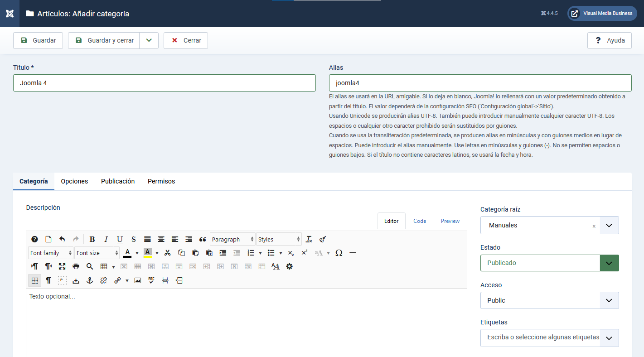Insert special character Omega icon
The image size is (644, 357).
(x=339, y=253)
